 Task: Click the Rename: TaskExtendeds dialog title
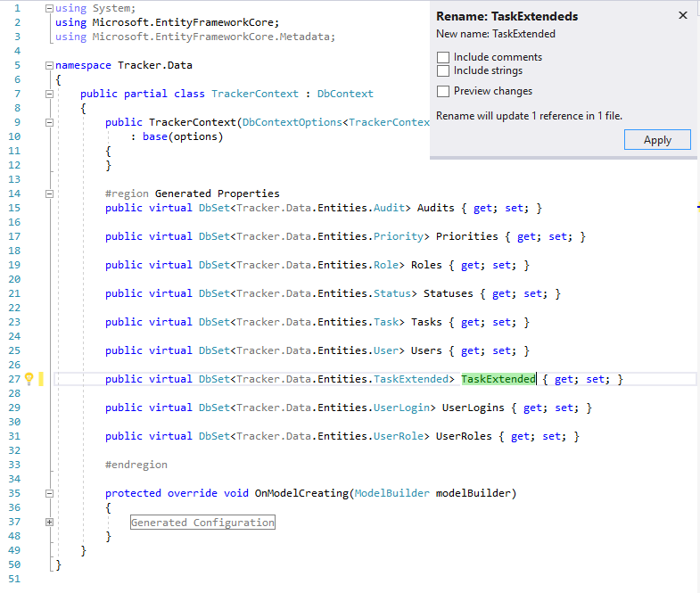pos(507,17)
